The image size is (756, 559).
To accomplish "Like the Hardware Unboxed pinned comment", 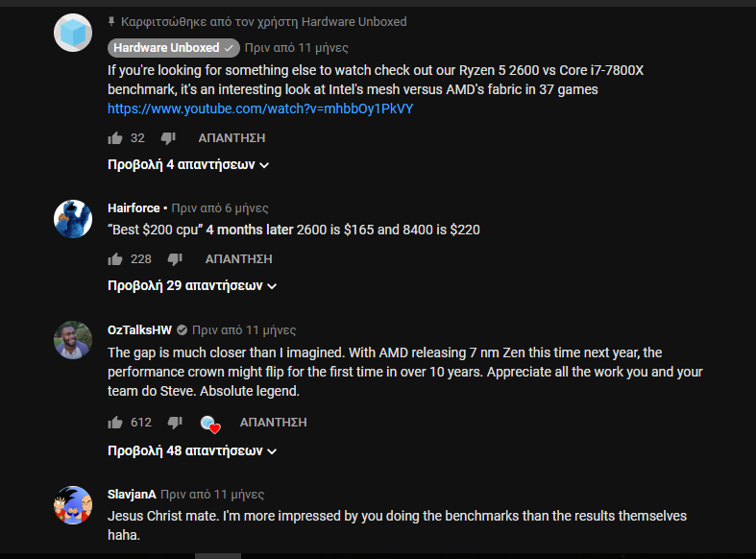I will [x=115, y=138].
